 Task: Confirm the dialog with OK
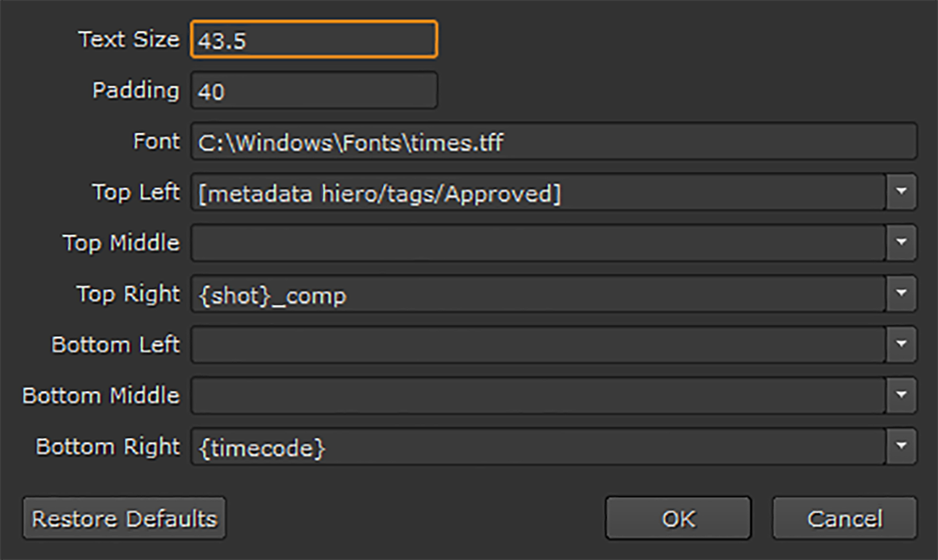[677, 519]
